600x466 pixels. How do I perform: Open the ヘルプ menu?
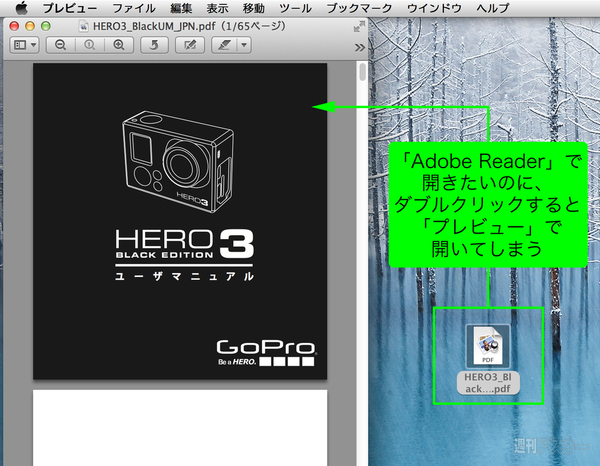[493, 8]
